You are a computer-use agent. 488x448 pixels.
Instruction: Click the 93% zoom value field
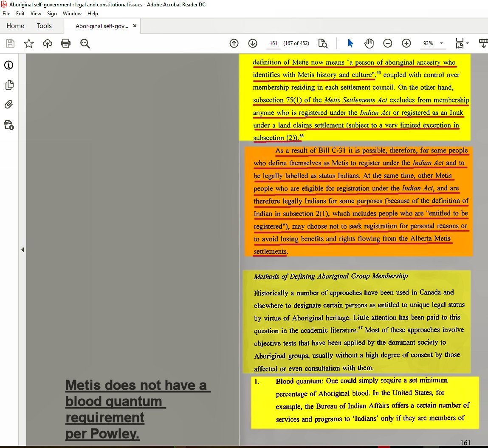[x=428, y=43]
